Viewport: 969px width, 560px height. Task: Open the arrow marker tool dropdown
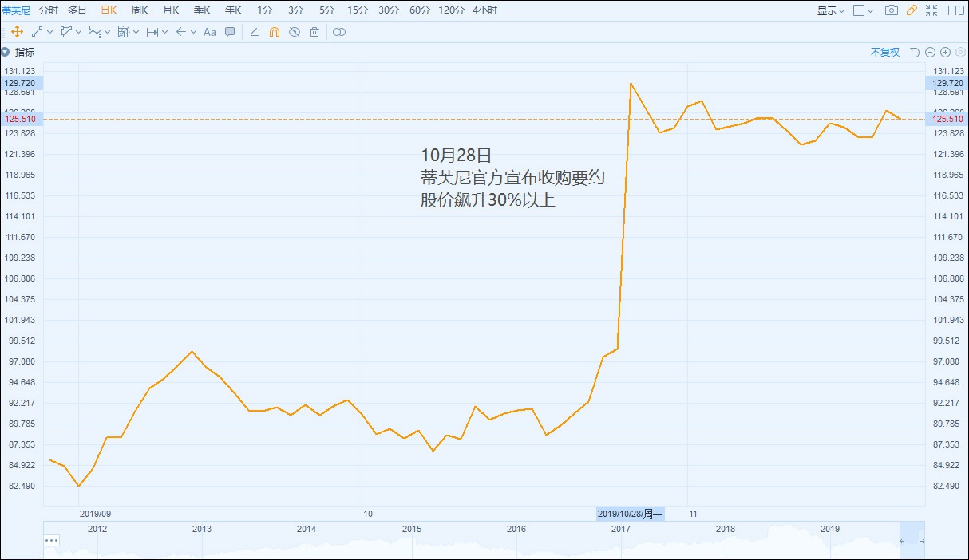click(193, 32)
